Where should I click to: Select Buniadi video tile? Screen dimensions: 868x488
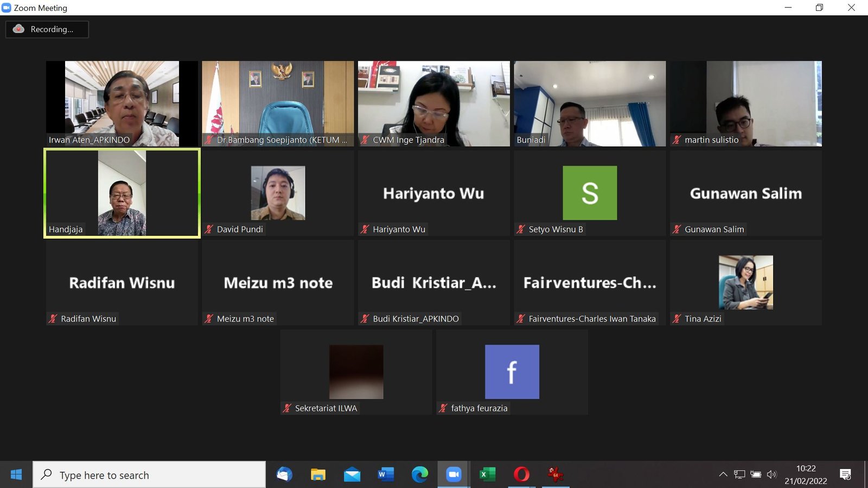[x=590, y=104]
